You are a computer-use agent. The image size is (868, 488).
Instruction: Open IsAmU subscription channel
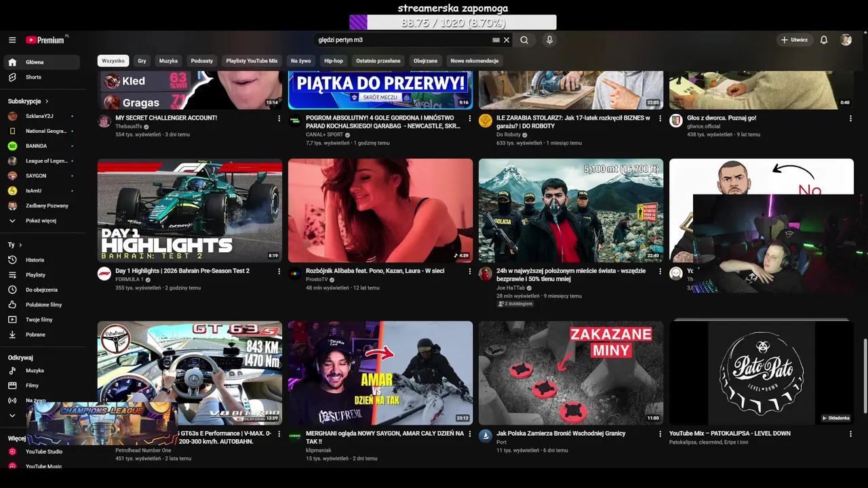(43, 191)
